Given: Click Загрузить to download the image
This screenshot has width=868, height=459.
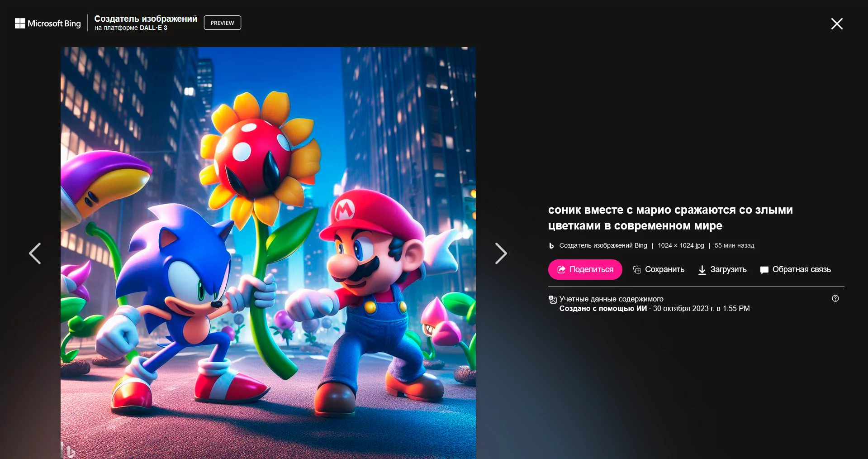Looking at the screenshot, I should pos(722,270).
